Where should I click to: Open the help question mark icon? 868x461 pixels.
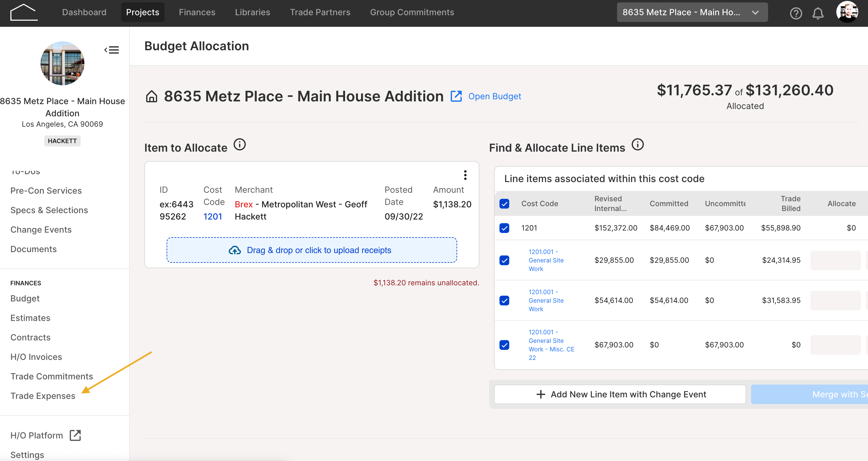coord(796,13)
